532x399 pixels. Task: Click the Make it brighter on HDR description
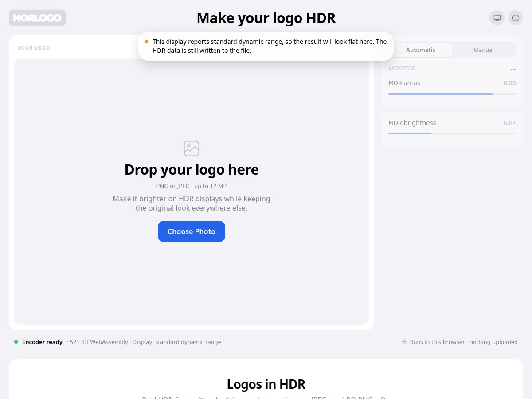tap(192, 203)
